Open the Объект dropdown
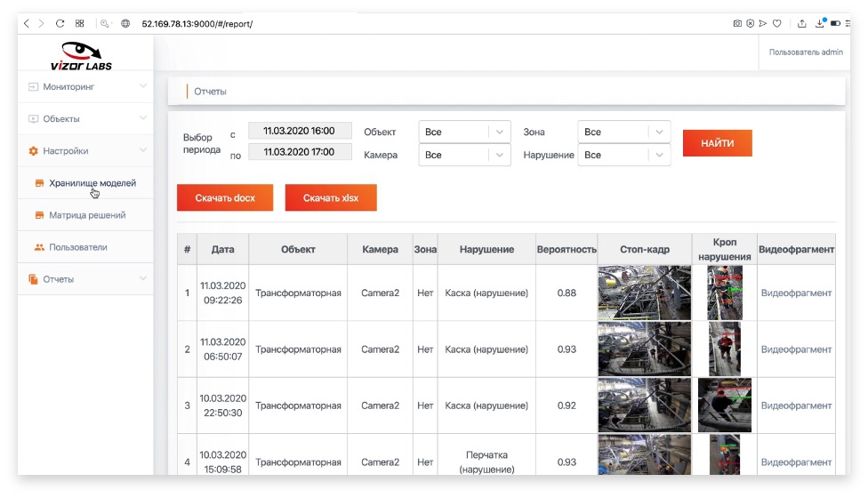This screenshot has width=868, height=498. (464, 132)
